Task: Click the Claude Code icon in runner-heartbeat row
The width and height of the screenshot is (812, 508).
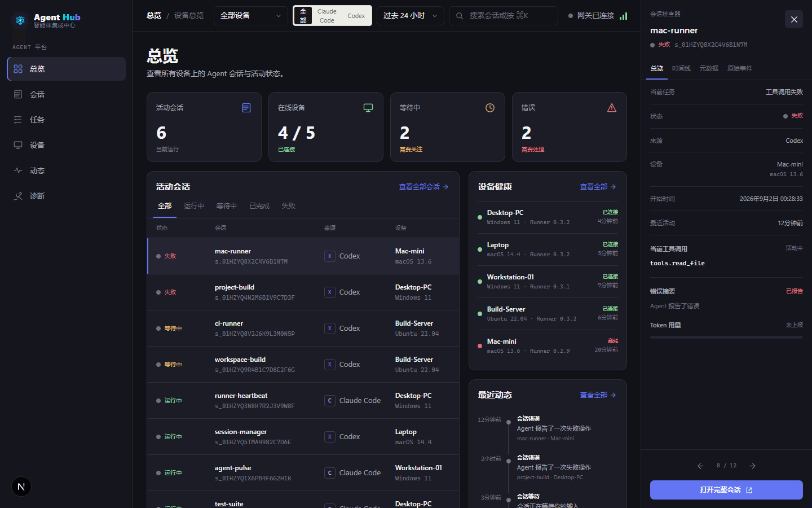Action: [x=330, y=401]
